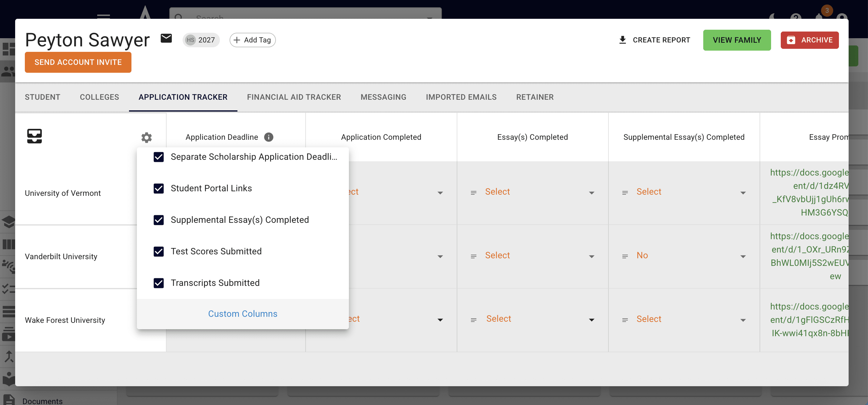Uncheck Supplemental Essay(s) Completed column checkbox
868x405 pixels.
[x=158, y=220]
